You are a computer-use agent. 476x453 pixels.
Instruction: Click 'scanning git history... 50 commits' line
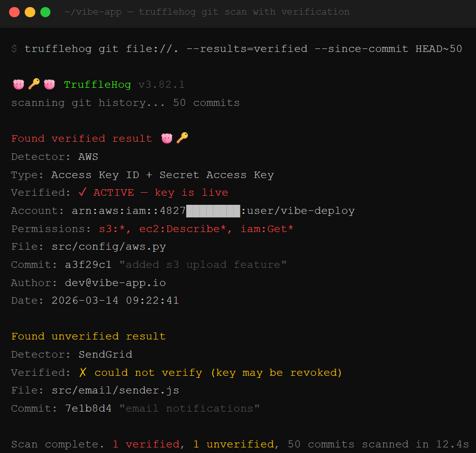coord(126,103)
